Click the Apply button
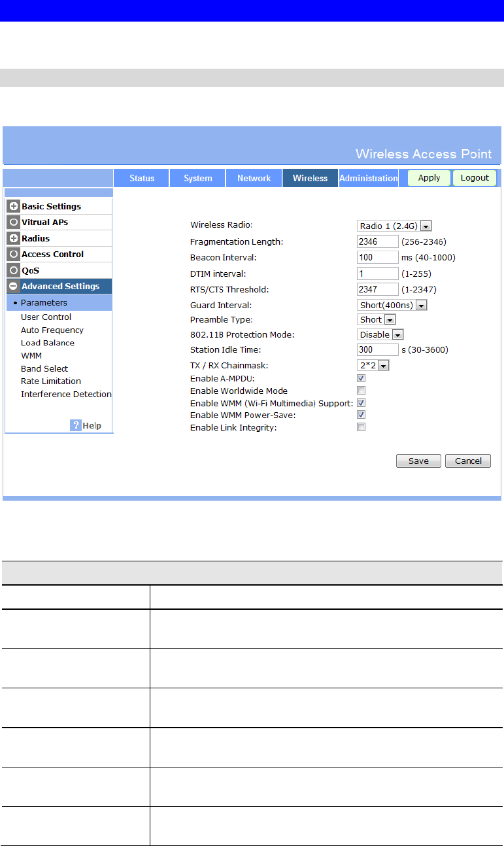The width and height of the screenshot is (504, 846). pos(429,178)
